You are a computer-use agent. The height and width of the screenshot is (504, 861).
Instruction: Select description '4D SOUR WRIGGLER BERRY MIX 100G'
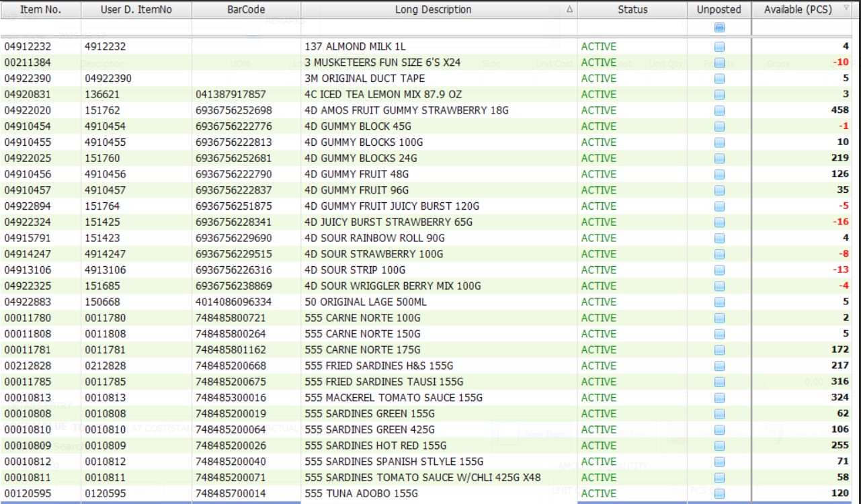pyautogui.click(x=393, y=286)
